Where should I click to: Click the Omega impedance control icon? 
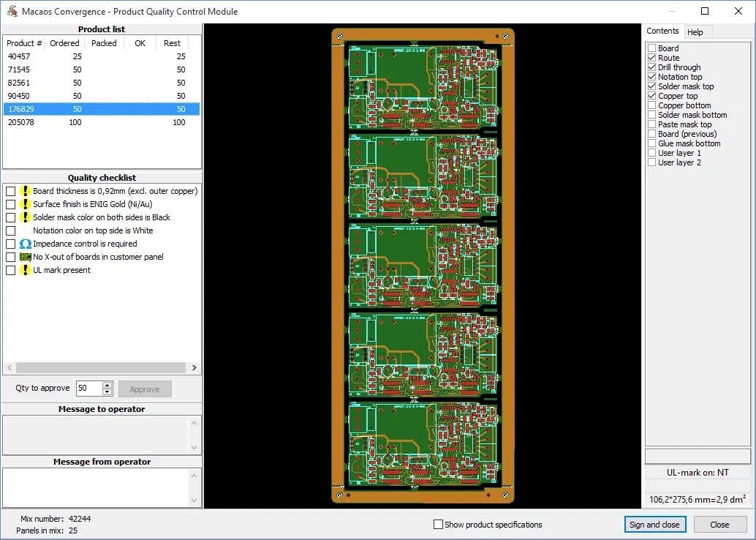(24, 243)
